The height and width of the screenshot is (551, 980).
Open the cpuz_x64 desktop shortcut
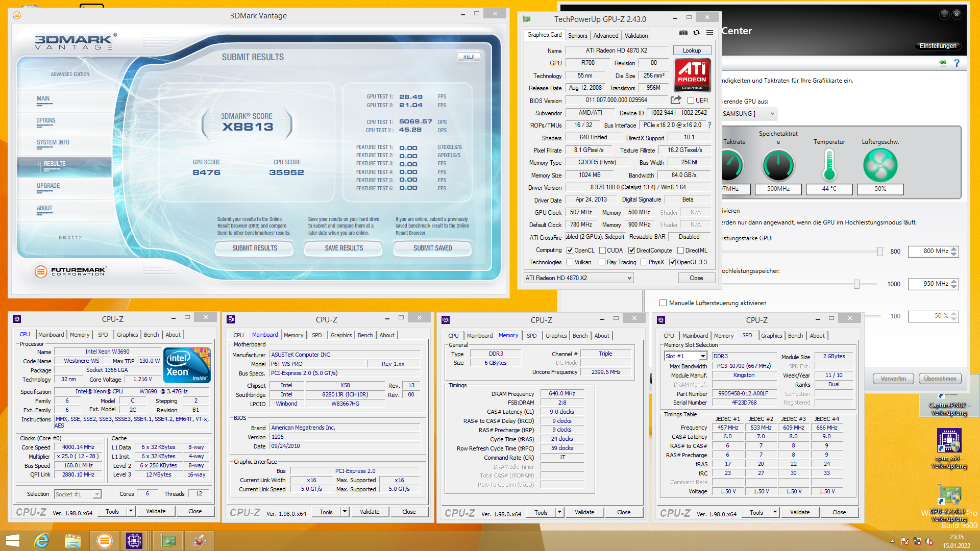pyautogui.click(x=949, y=448)
